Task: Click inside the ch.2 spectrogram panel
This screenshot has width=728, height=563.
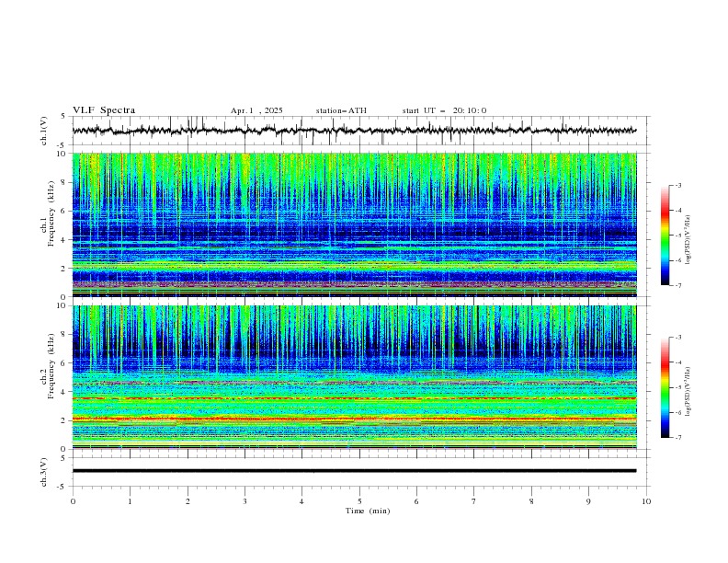Action: (x=354, y=377)
